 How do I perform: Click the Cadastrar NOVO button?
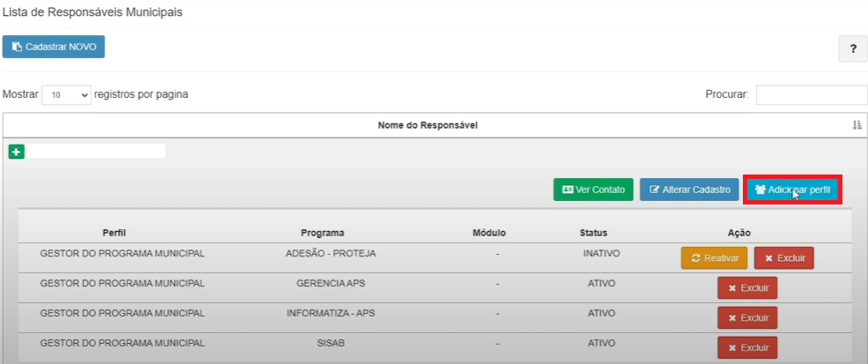point(54,47)
